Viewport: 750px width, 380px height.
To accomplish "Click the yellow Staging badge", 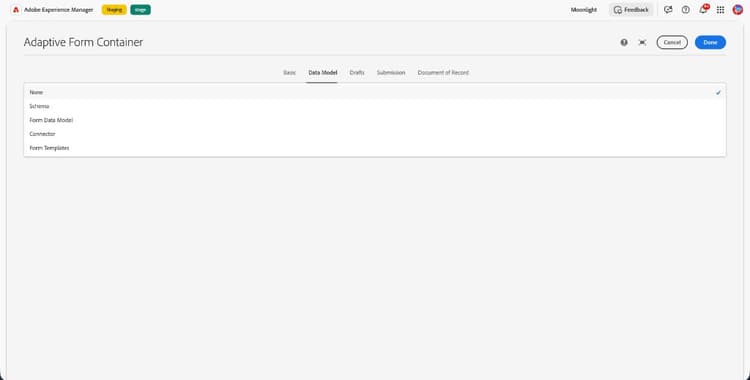I will (114, 10).
